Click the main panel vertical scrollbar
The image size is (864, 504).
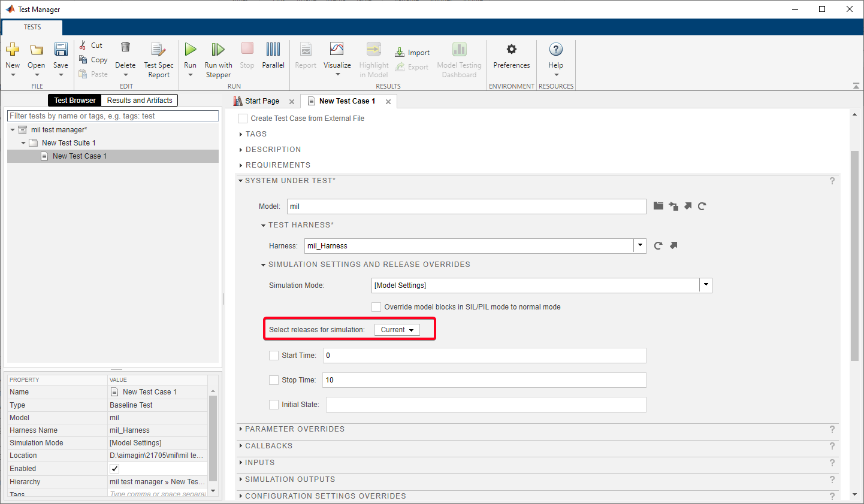click(854, 255)
